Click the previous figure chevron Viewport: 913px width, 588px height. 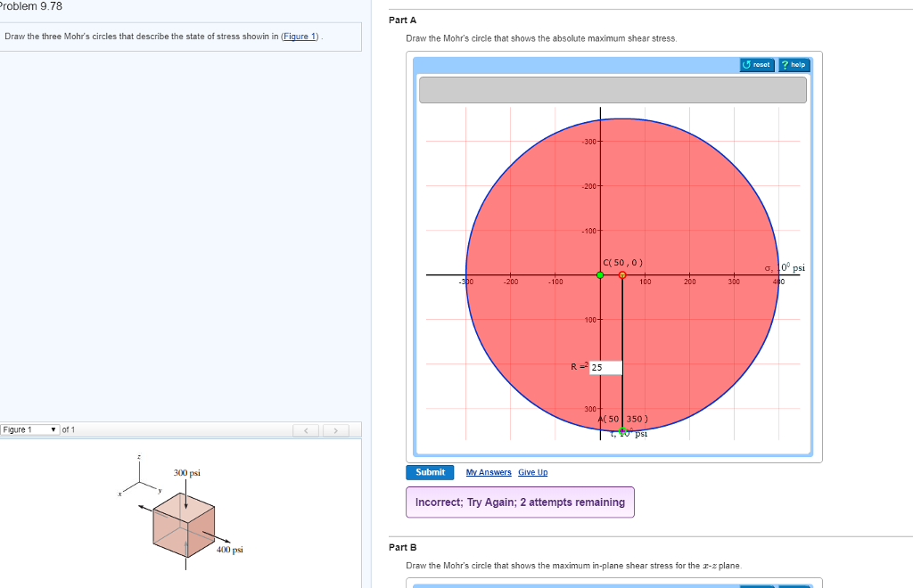point(306,429)
